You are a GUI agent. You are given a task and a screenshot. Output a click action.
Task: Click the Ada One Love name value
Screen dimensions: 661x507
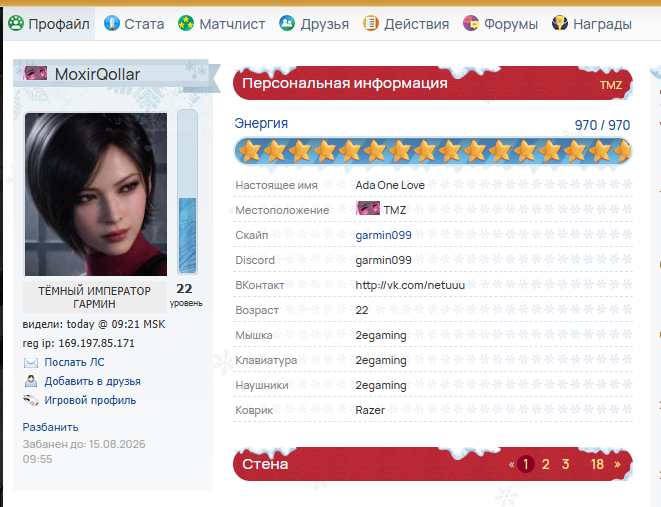(390, 185)
